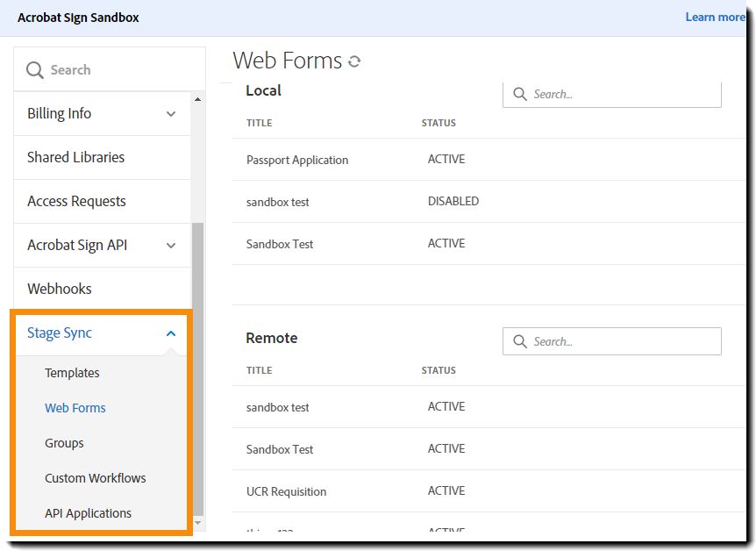The image size is (756, 551).
Task: Select UCR Requisition in Remote list
Action: (x=287, y=491)
